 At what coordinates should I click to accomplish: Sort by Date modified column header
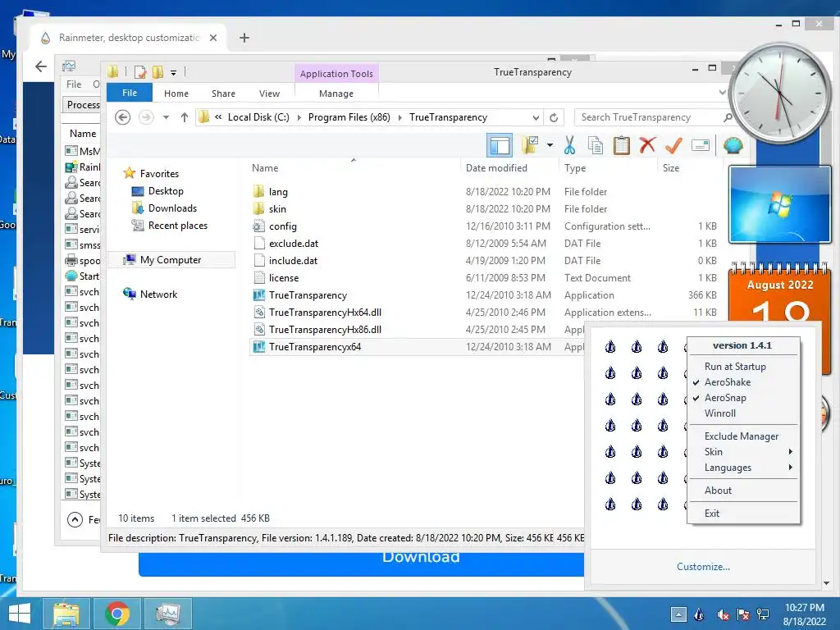496,167
